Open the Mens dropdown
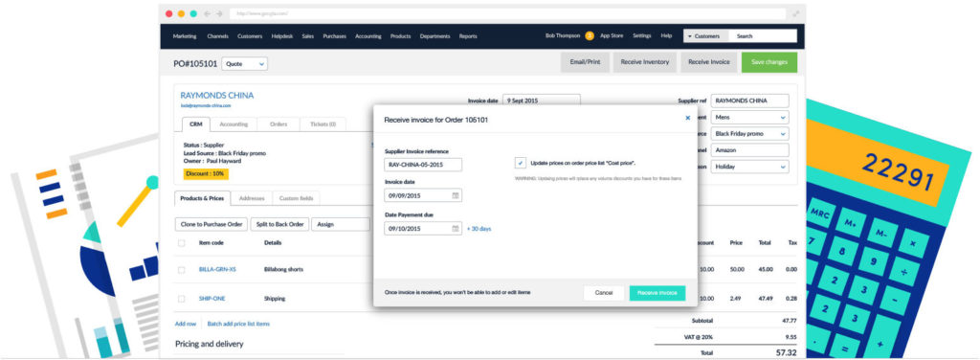 pos(750,117)
